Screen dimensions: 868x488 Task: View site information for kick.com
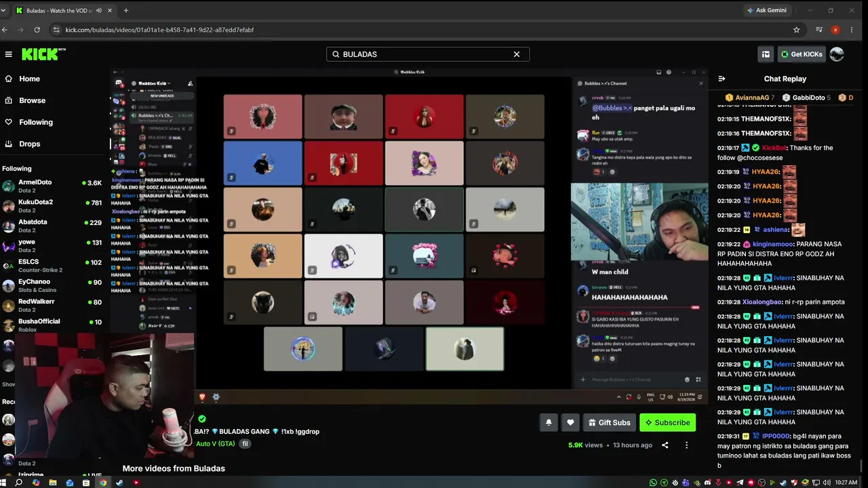56,30
